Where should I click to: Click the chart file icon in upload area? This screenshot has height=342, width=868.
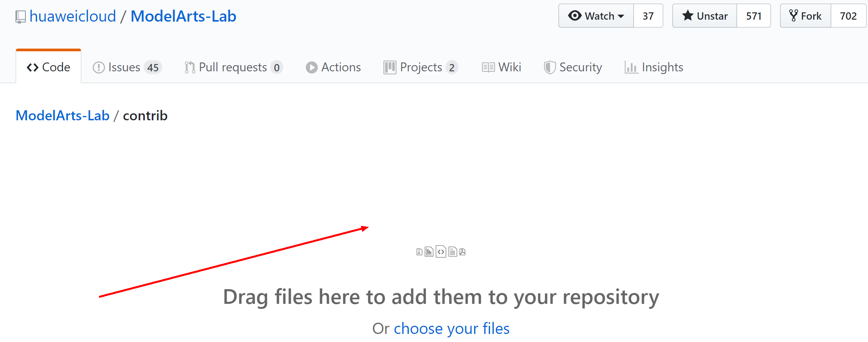(429, 252)
